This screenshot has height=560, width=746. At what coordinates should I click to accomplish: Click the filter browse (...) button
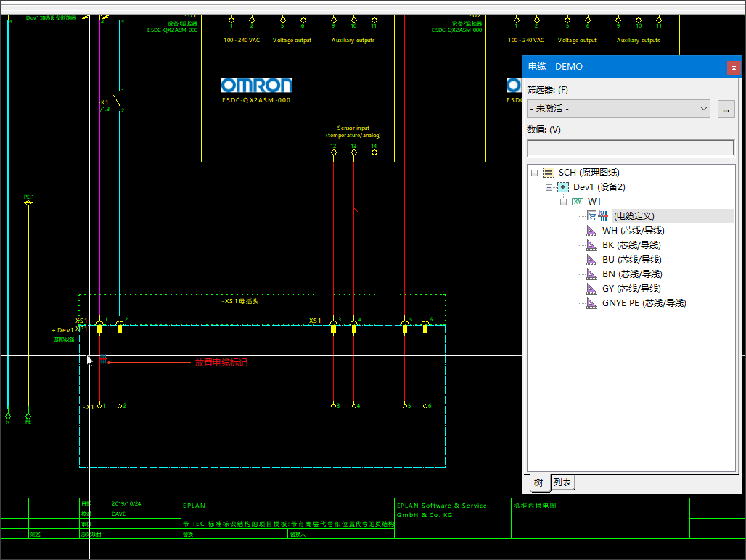(726, 109)
